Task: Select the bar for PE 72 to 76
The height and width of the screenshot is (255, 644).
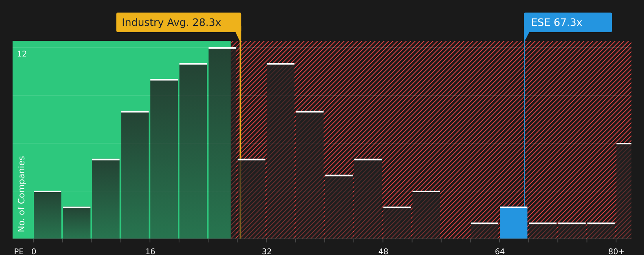Action: (x=572, y=231)
